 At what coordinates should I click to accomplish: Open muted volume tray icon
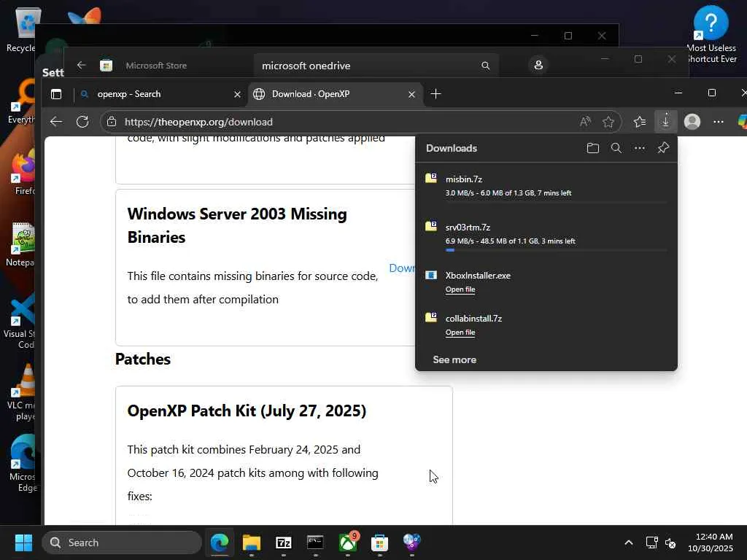click(670, 542)
